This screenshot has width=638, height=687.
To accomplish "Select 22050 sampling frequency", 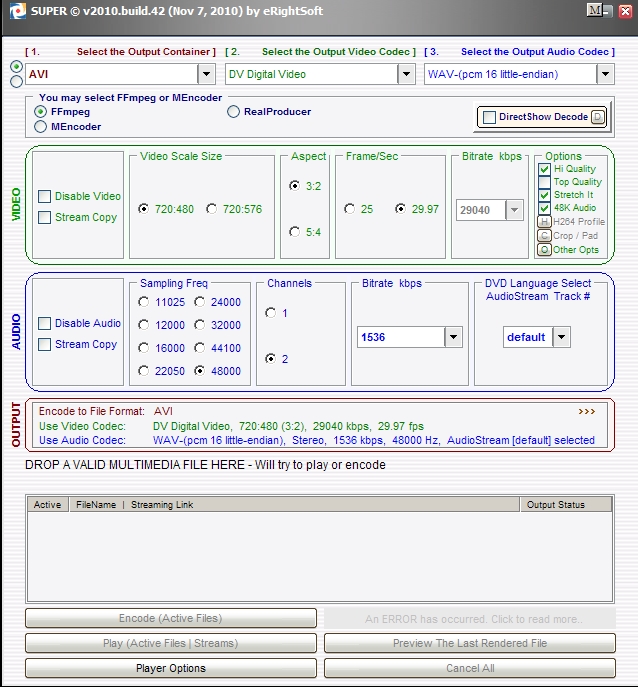I will [x=143, y=371].
